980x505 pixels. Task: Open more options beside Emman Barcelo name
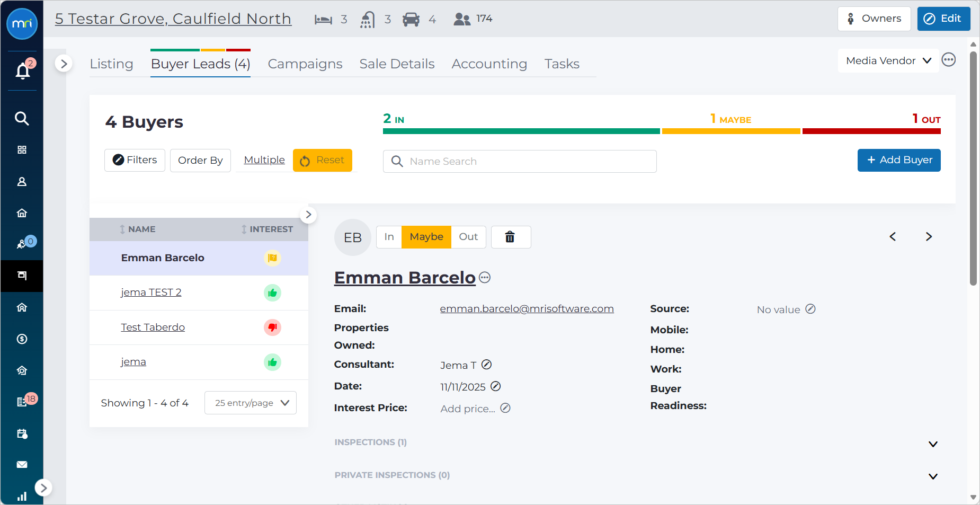(x=485, y=278)
